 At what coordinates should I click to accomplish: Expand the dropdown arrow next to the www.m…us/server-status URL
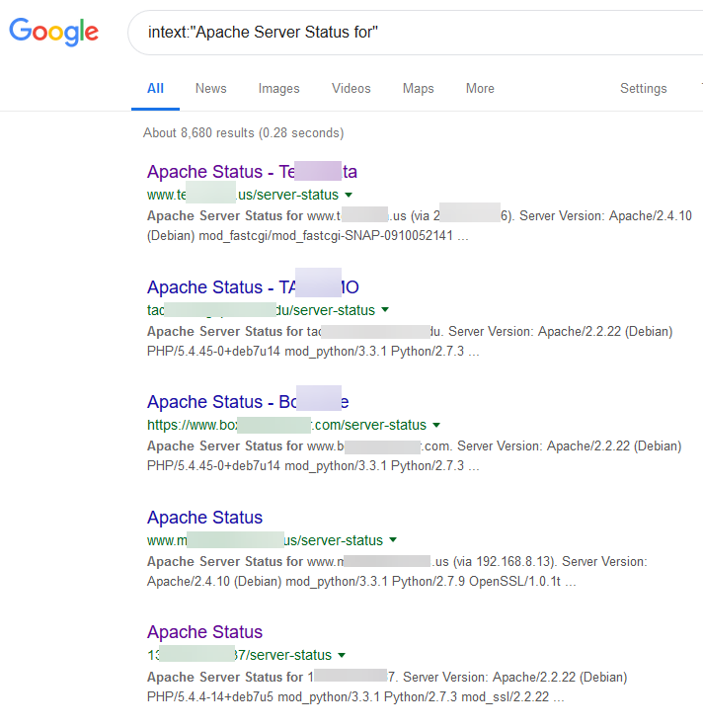point(393,540)
